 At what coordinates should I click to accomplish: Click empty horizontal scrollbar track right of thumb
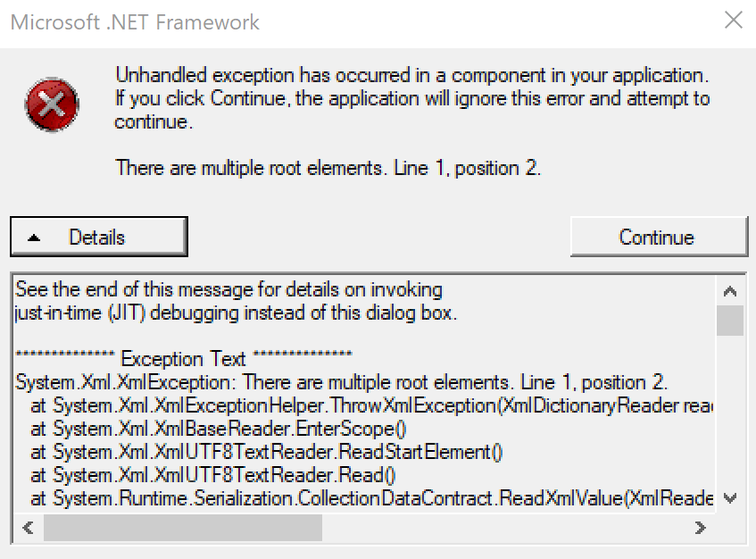coord(503,528)
